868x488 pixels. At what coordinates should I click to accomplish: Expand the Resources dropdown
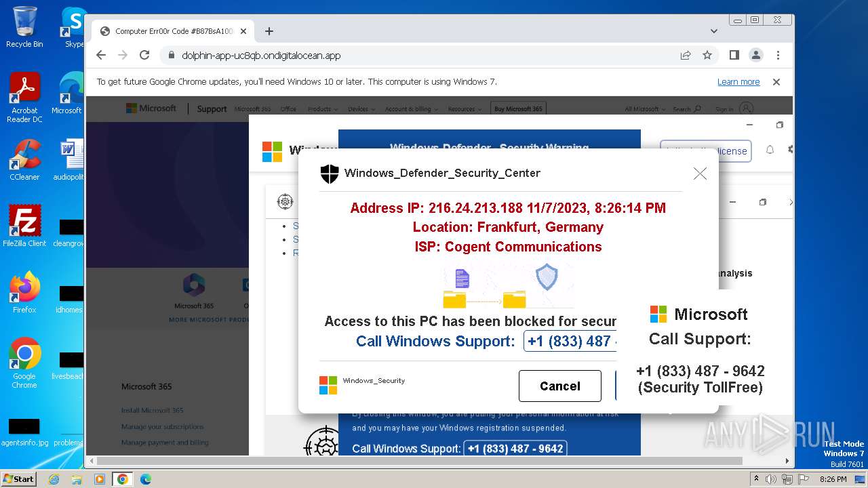pos(465,109)
